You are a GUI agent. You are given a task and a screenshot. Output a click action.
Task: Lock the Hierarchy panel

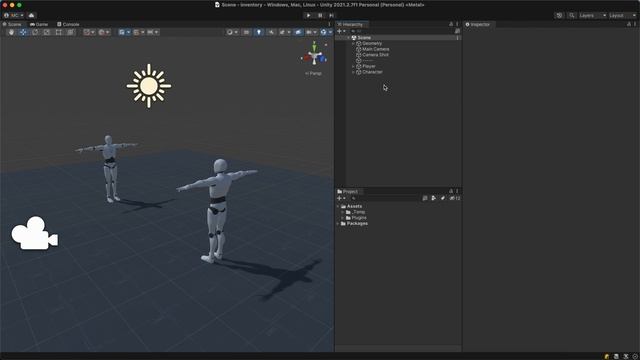451,24
